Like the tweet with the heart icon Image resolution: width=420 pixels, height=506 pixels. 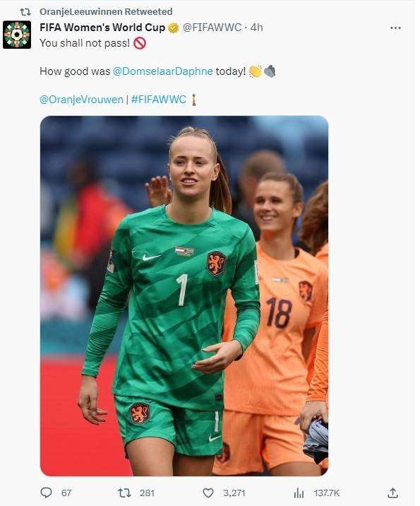pyautogui.click(x=208, y=493)
